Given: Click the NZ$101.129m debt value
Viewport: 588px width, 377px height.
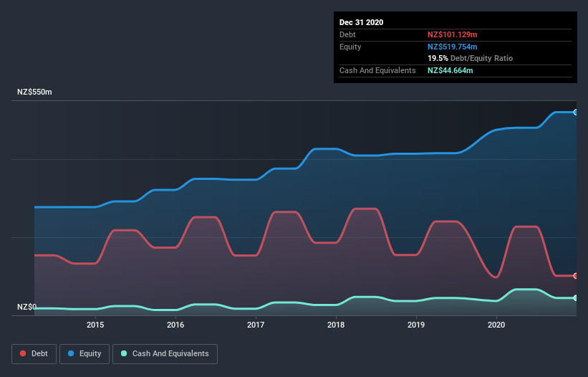Looking at the screenshot, I should [452, 34].
